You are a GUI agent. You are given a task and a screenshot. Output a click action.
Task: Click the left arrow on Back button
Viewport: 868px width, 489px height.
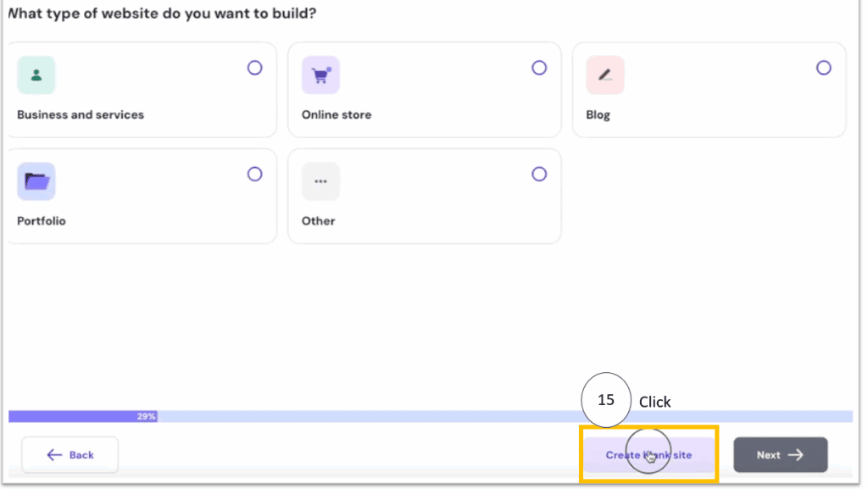coord(55,455)
